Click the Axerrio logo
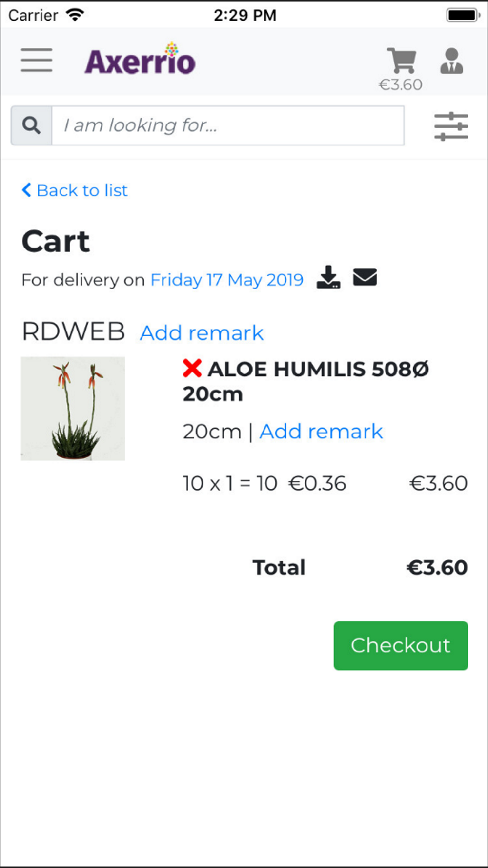This screenshot has width=488, height=868. click(140, 60)
